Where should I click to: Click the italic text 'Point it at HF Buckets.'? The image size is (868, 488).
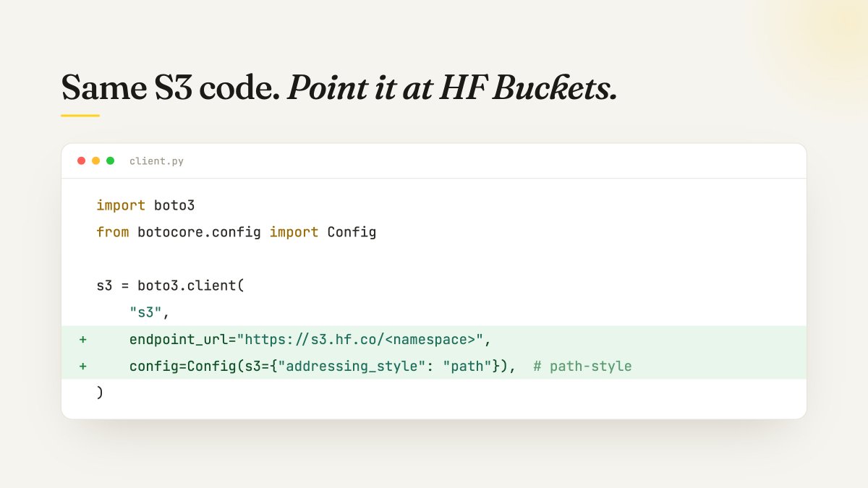point(452,88)
